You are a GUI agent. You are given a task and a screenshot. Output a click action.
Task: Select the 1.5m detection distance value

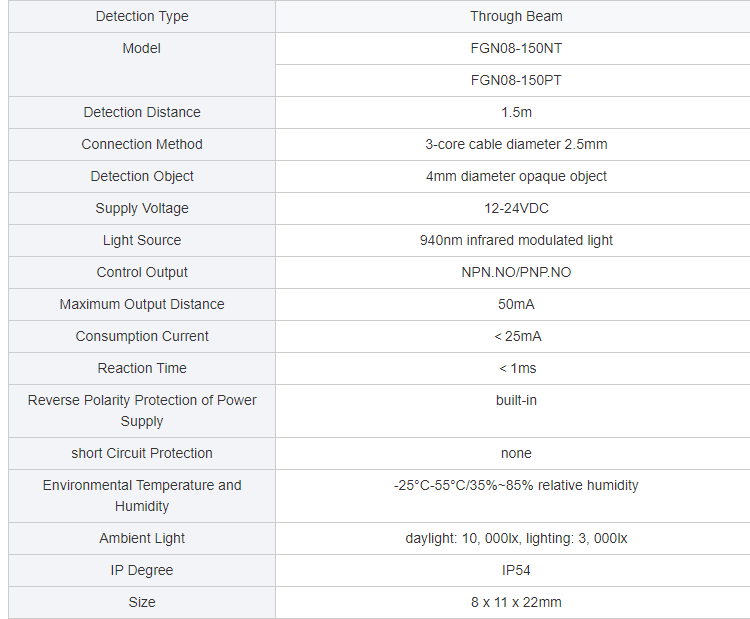click(x=516, y=112)
